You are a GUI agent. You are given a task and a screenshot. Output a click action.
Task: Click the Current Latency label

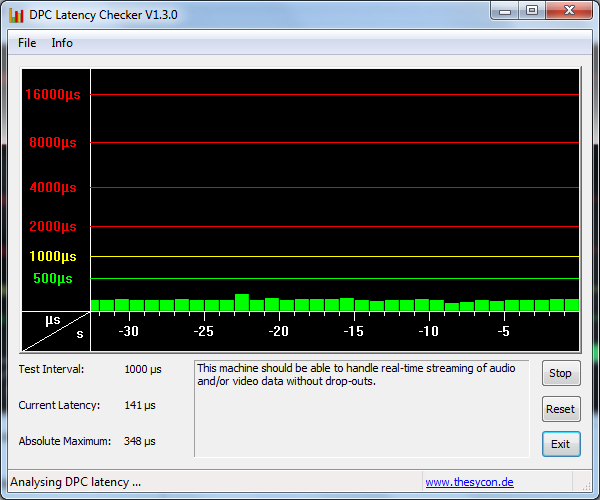point(59,405)
